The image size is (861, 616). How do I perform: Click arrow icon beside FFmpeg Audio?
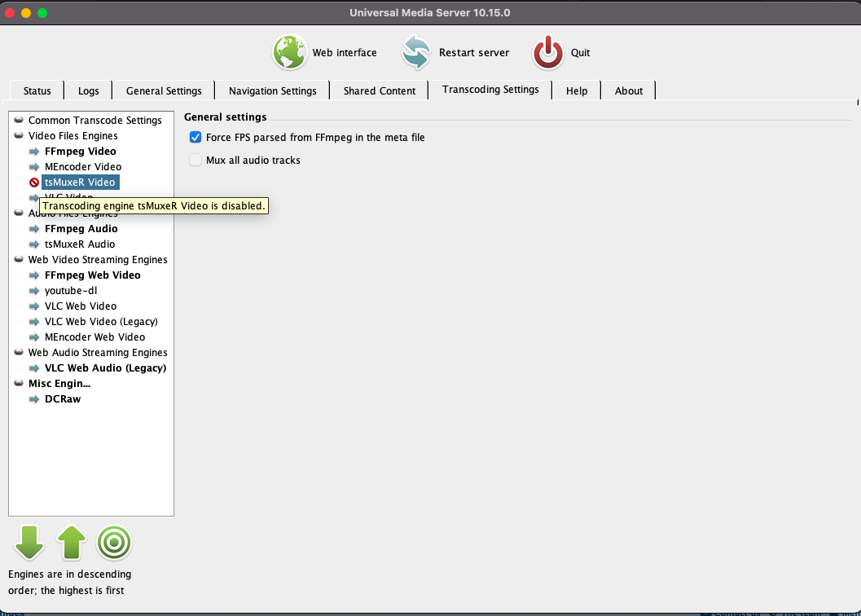34,229
